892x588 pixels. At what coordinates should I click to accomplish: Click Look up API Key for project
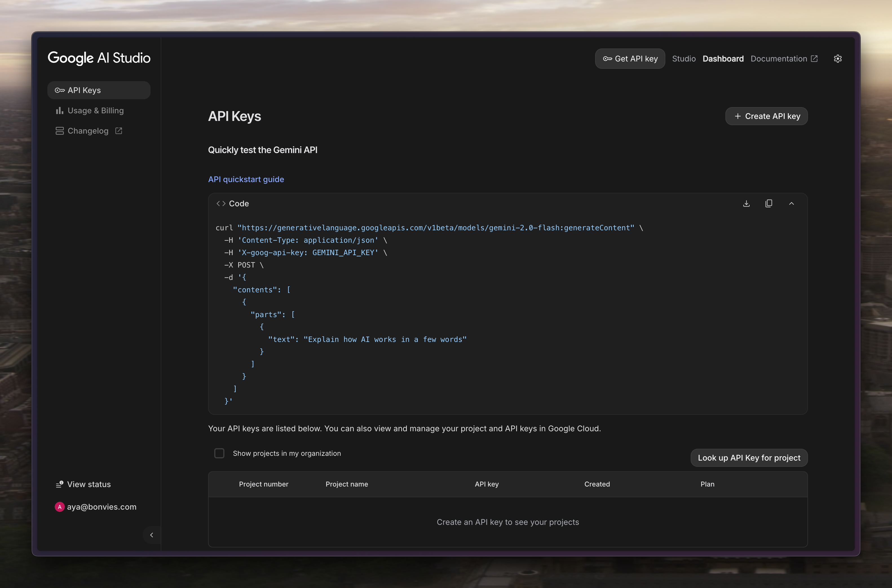click(749, 457)
